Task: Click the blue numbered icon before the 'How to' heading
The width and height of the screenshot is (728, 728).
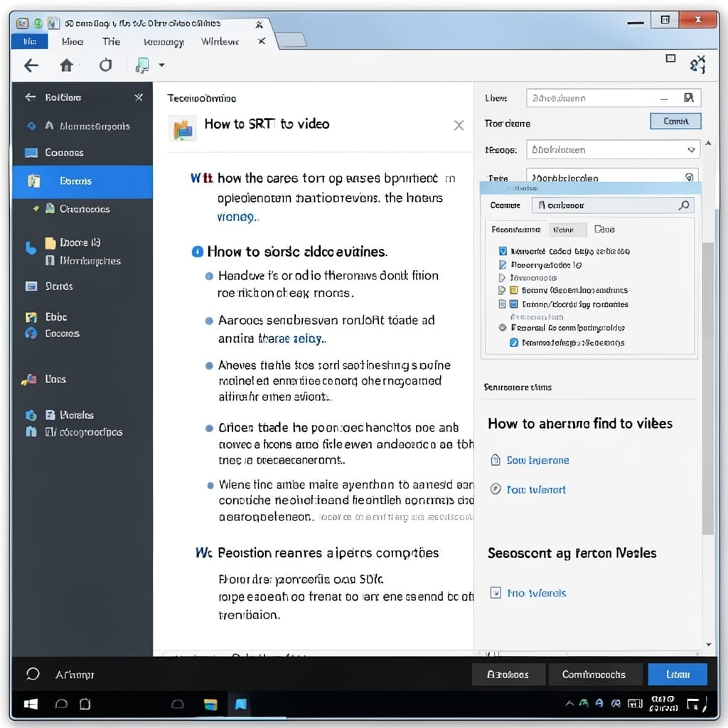Action: point(198,252)
